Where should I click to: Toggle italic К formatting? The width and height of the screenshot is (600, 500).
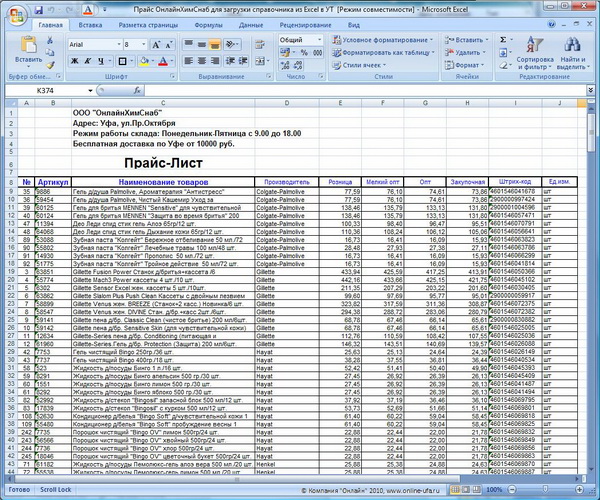[x=88, y=61]
